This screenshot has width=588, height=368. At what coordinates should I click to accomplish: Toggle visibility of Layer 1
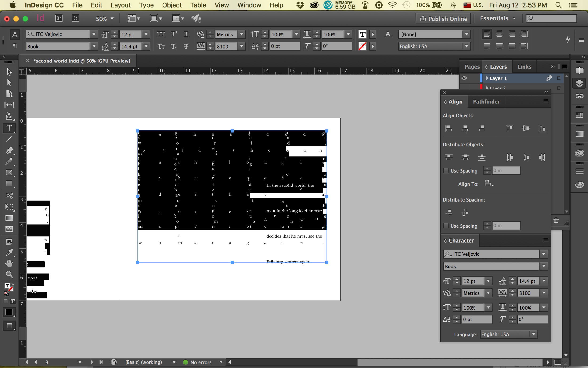(x=464, y=78)
